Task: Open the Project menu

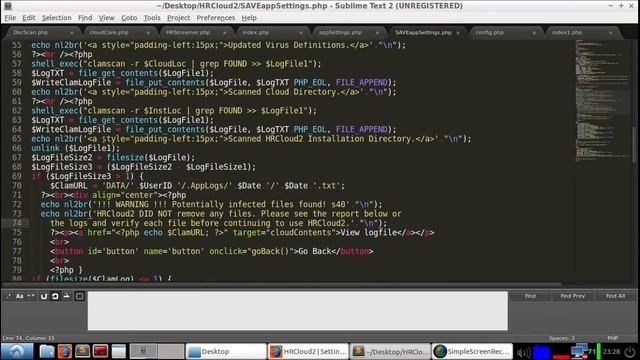Action: [x=178, y=18]
